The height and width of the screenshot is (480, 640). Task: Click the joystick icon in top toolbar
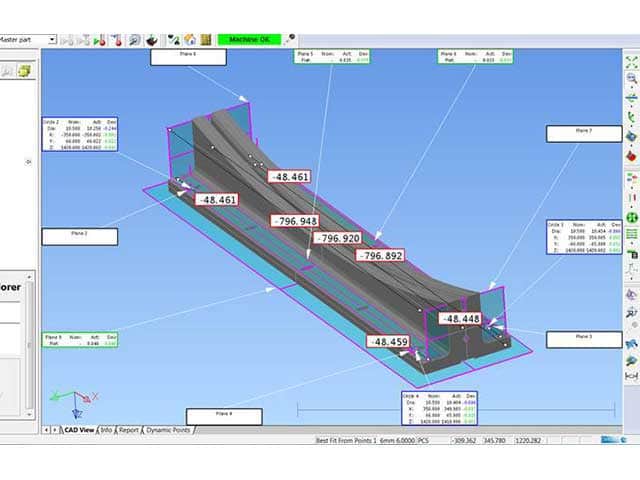coord(150,40)
